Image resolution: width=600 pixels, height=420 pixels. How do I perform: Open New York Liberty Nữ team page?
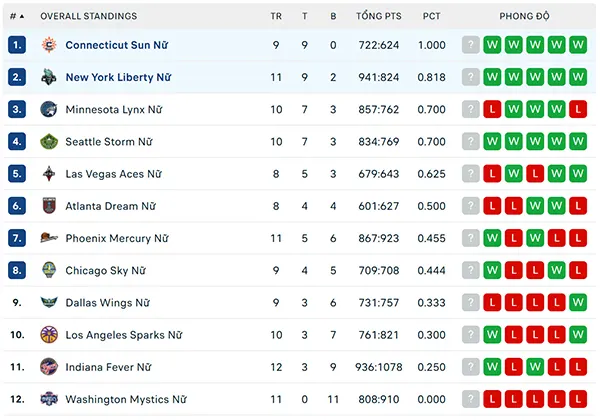[118, 77]
